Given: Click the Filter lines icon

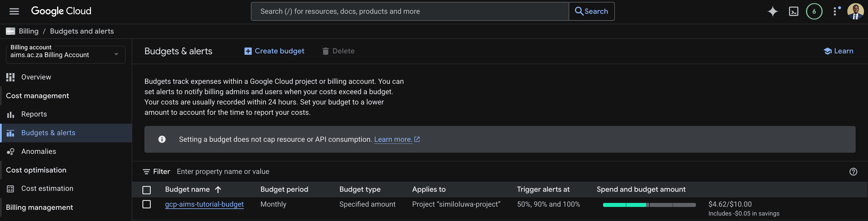Looking at the screenshot, I should pos(146,172).
